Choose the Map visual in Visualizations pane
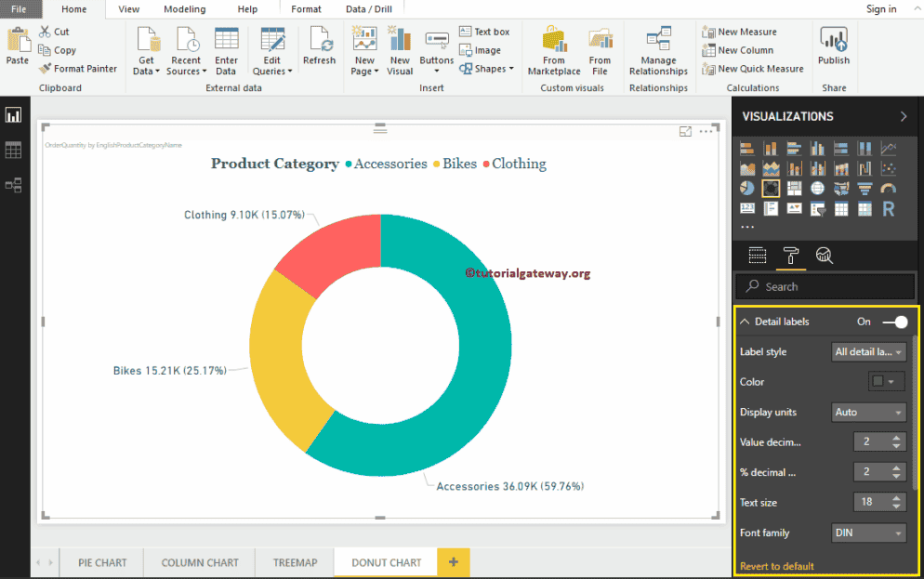Screen dimensions: 924x579 pos(817,187)
